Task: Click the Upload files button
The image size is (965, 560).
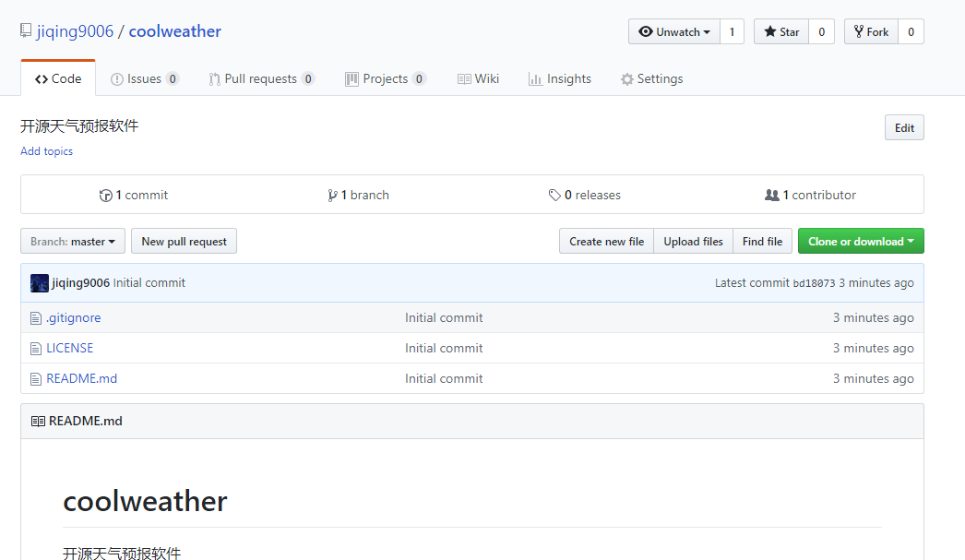Action: pos(693,241)
